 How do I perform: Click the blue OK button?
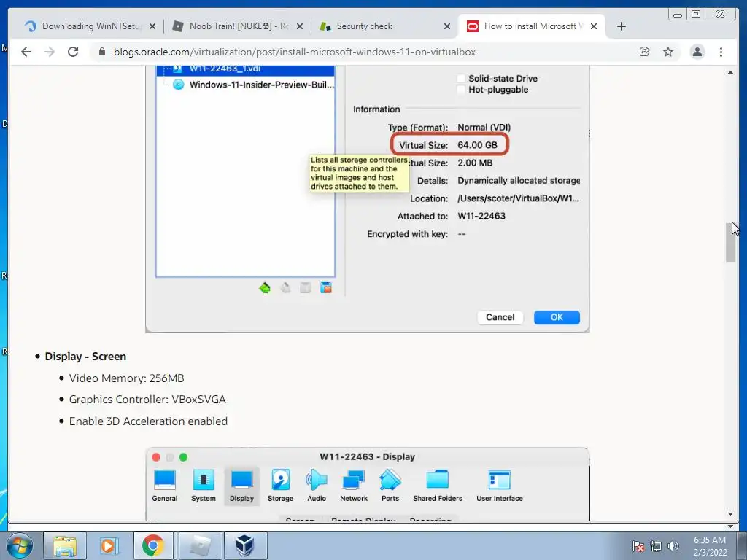[x=557, y=317]
